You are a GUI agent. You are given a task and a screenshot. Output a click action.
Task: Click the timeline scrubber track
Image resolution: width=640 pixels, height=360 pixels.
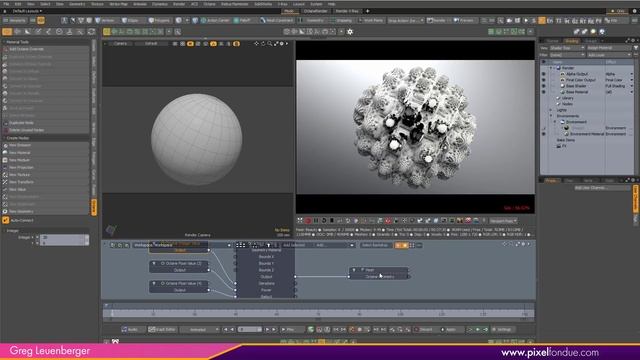318,313
